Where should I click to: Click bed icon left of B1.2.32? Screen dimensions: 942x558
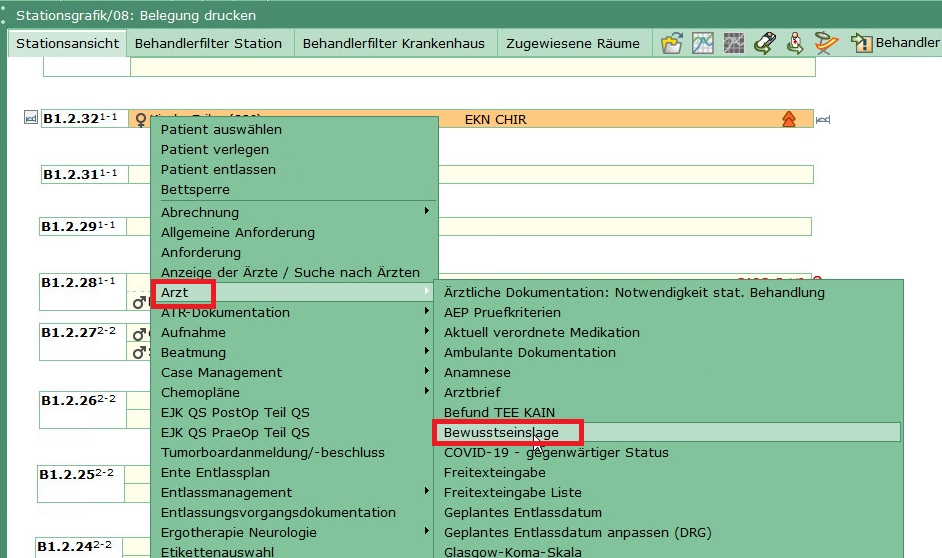pos(30,119)
